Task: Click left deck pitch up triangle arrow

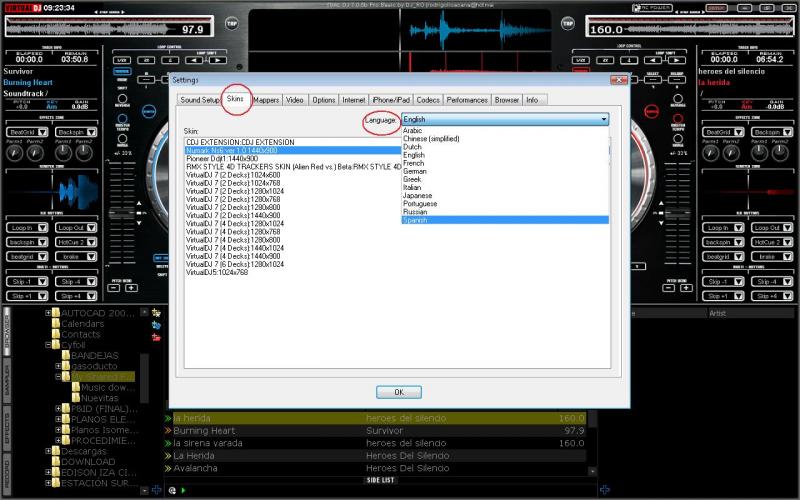Action: click(x=139, y=204)
